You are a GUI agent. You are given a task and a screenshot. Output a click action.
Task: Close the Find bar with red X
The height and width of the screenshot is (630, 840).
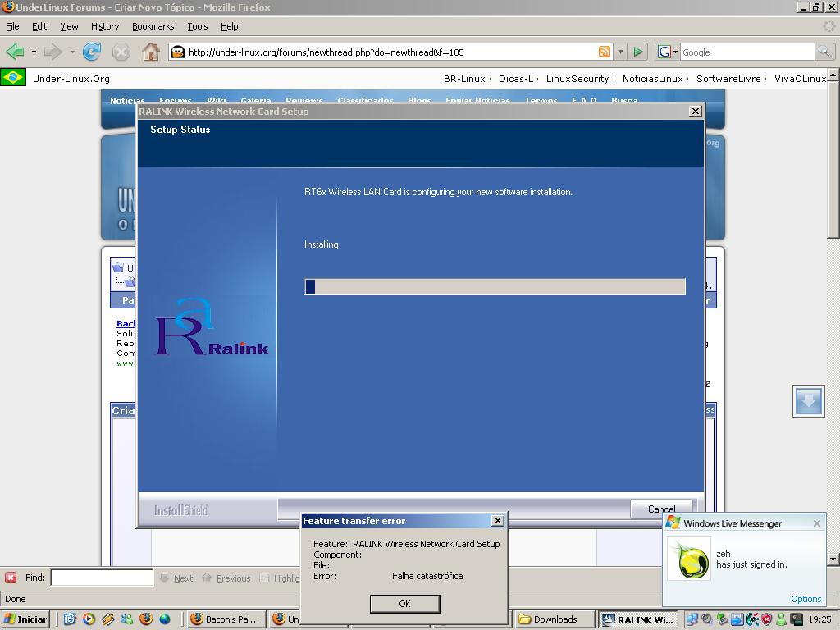10,577
